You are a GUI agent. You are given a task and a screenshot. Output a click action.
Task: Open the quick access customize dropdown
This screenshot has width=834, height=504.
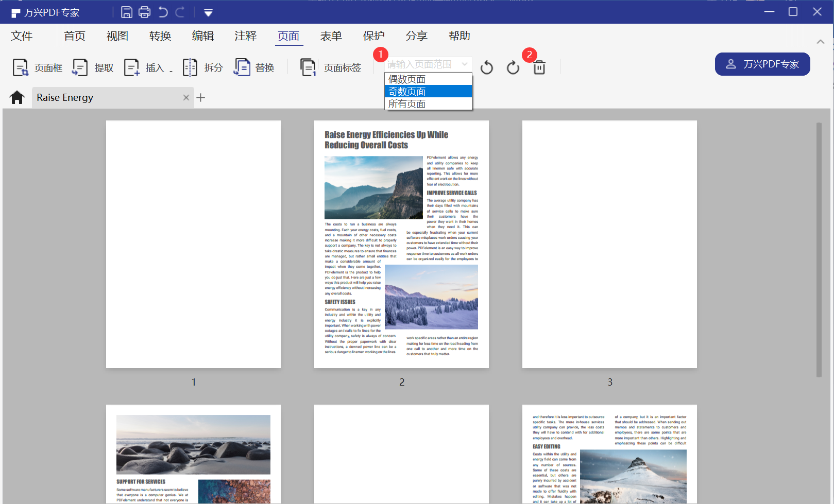tap(208, 12)
